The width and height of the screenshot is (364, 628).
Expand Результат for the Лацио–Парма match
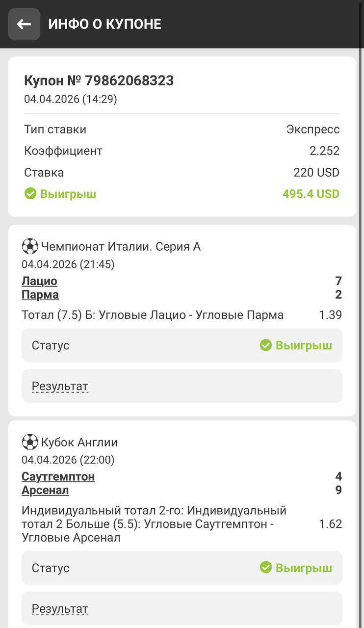point(60,386)
